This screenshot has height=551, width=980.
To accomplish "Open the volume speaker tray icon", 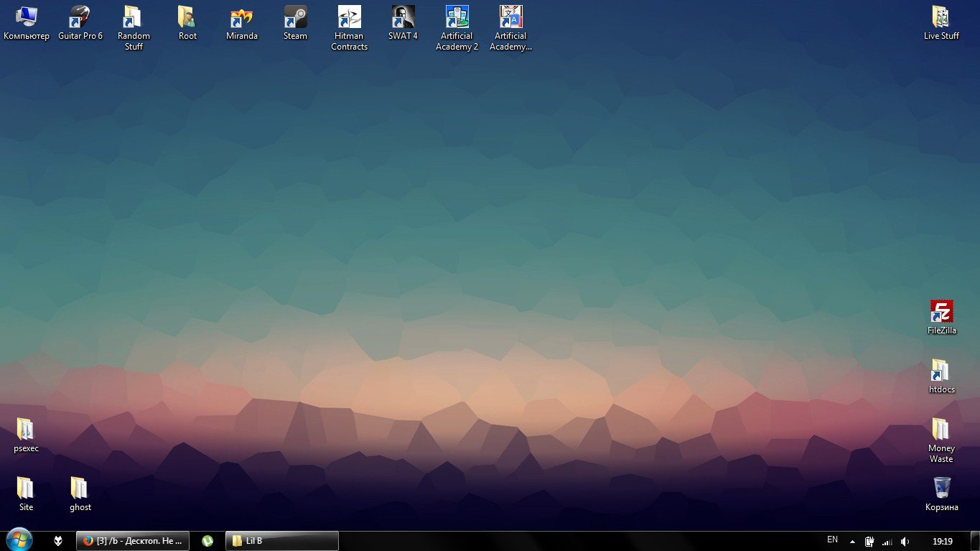I will [x=905, y=542].
